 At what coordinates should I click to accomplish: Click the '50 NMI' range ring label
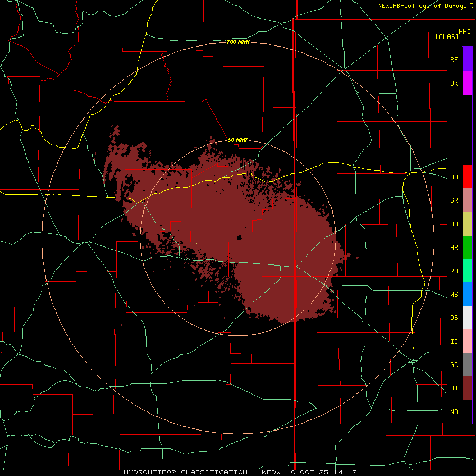(x=237, y=140)
